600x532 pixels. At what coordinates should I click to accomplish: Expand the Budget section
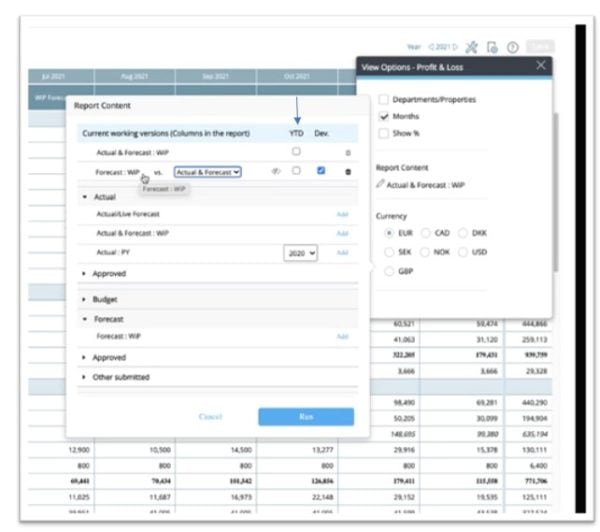85,298
